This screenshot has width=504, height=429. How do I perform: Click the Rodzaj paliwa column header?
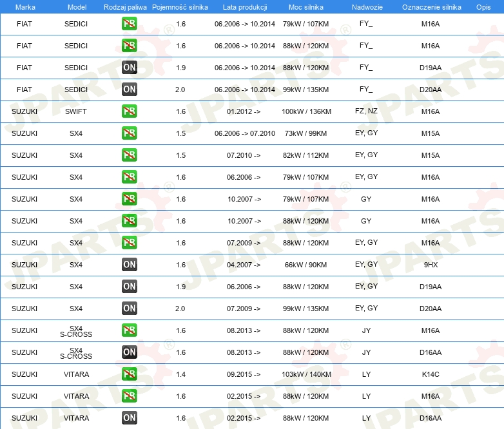tap(125, 7)
